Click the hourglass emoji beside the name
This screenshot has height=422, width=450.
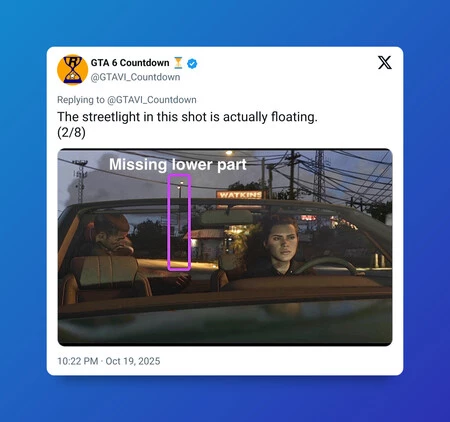point(178,63)
